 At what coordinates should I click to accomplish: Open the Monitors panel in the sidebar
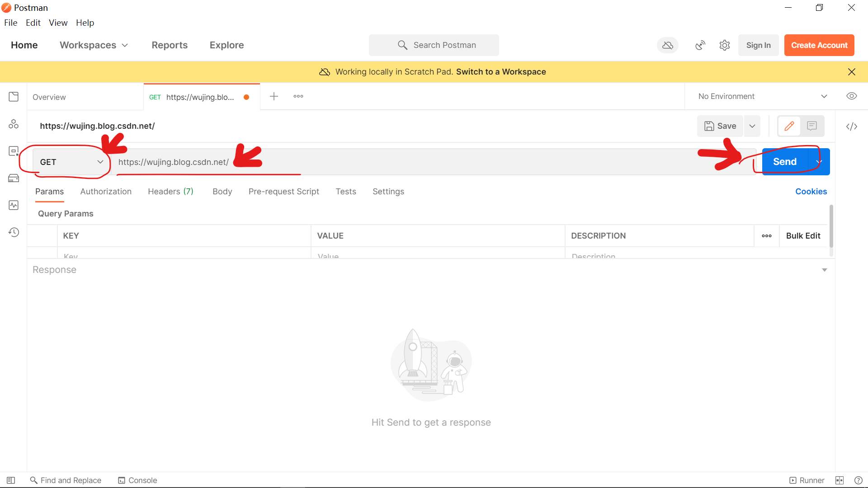pyautogui.click(x=14, y=205)
